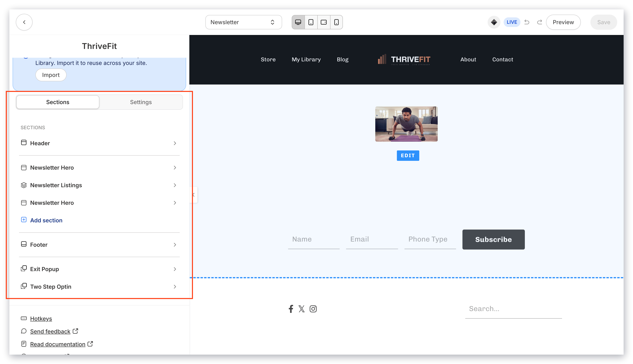
Task: Click the Exit Popup icon
Action: [24, 269]
